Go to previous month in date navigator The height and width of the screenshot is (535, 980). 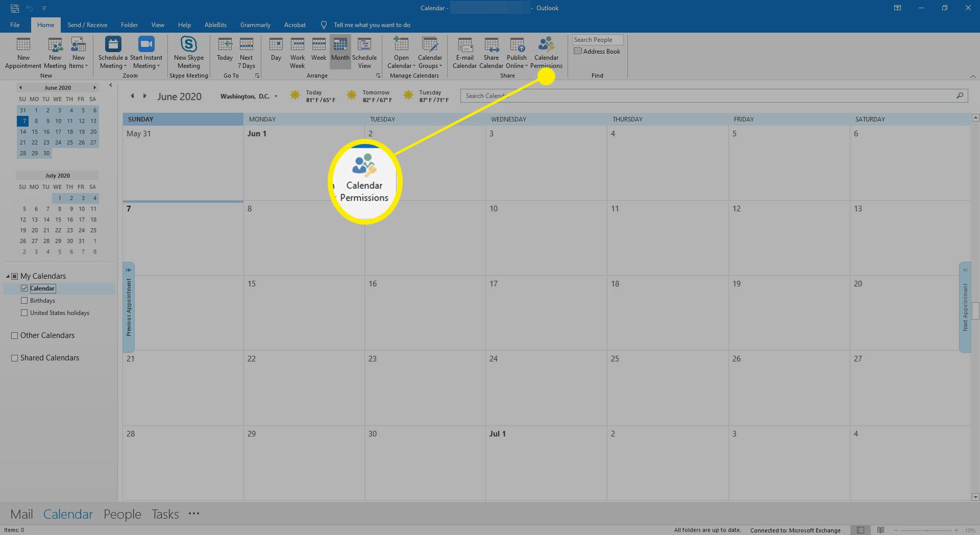(x=20, y=88)
